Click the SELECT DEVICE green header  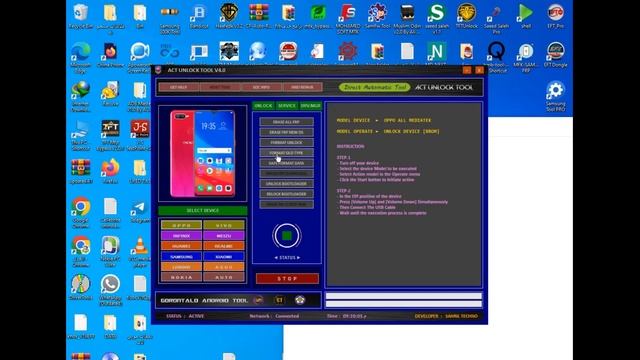coord(203,210)
